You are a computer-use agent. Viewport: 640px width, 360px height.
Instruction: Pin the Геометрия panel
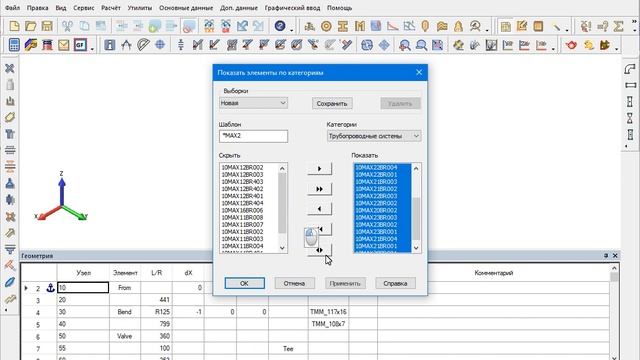pyautogui.click(x=606, y=256)
